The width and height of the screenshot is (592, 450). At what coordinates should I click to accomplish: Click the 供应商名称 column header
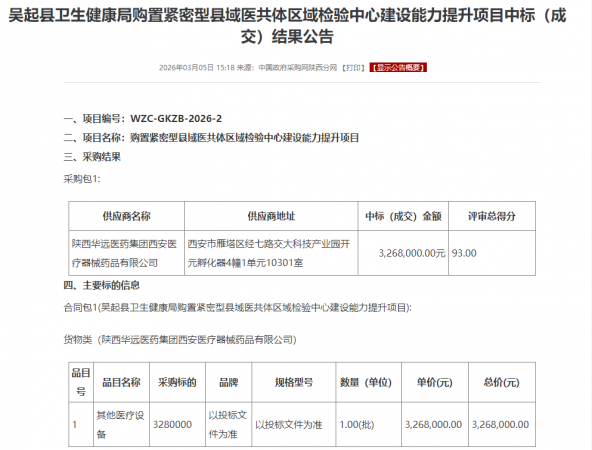(x=126, y=216)
